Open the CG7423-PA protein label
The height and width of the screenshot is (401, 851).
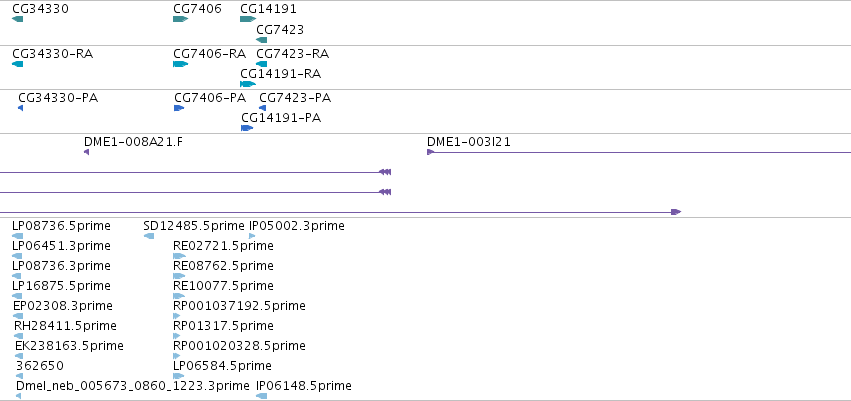[x=295, y=98]
